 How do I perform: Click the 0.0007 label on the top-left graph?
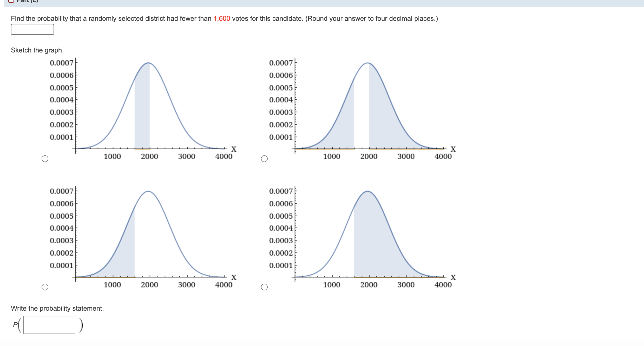62,63
